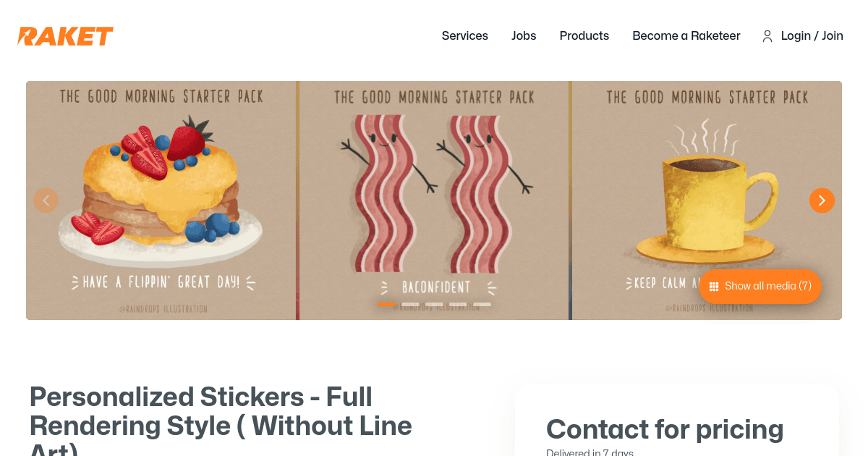Click the Become a Raketeer link
Screen dimensions: 868x456
point(686,35)
